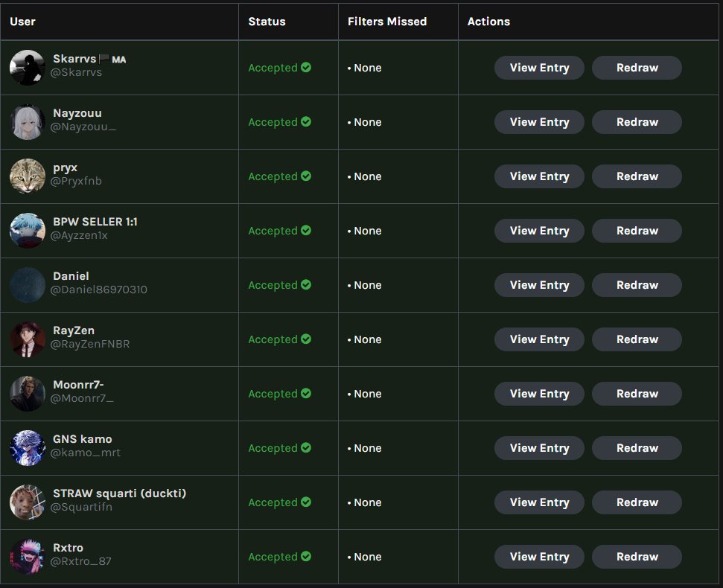723x588 pixels.
Task: Open View Entry for Daniel
Action: [x=539, y=285]
